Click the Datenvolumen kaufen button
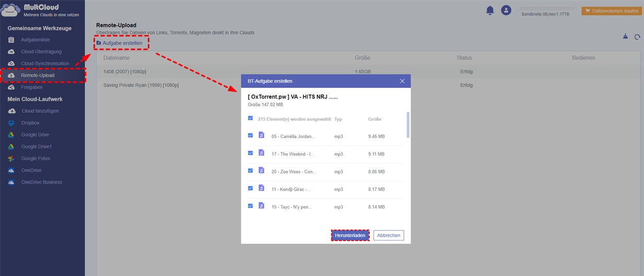 (612, 10)
